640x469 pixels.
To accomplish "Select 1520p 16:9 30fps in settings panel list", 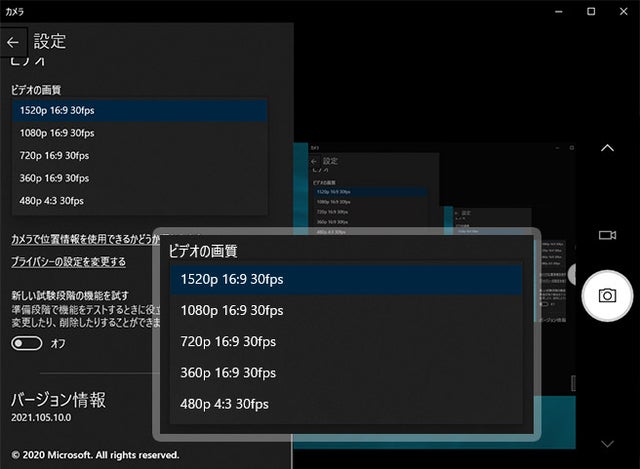I will [x=140, y=110].
